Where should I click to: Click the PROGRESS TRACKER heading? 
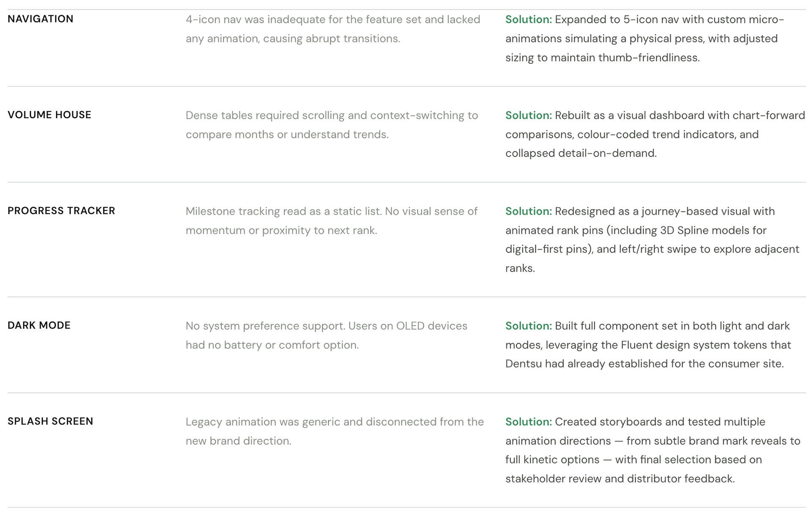point(61,211)
